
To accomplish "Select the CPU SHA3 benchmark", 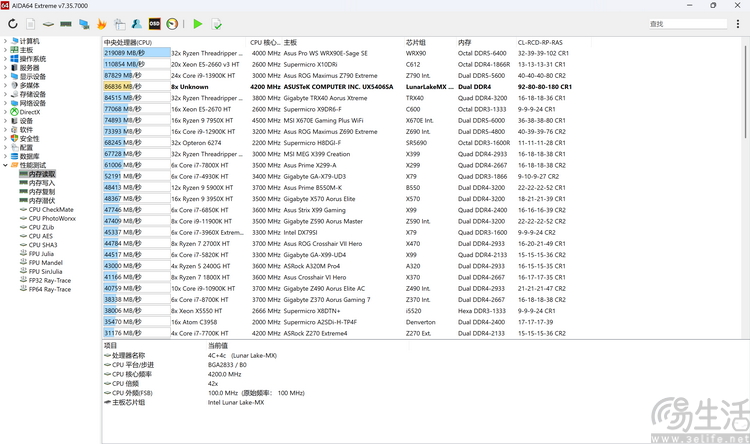I will pyautogui.click(x=43, y=245).
